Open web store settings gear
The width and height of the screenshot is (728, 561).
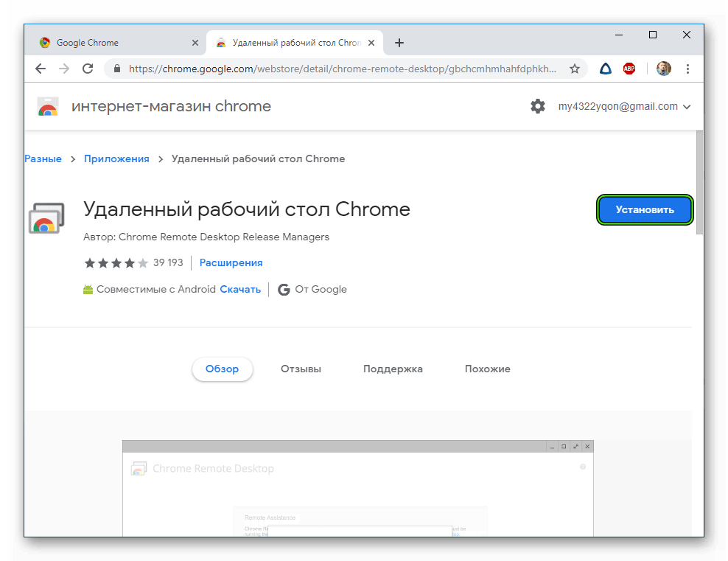click(x=538, y=106)
